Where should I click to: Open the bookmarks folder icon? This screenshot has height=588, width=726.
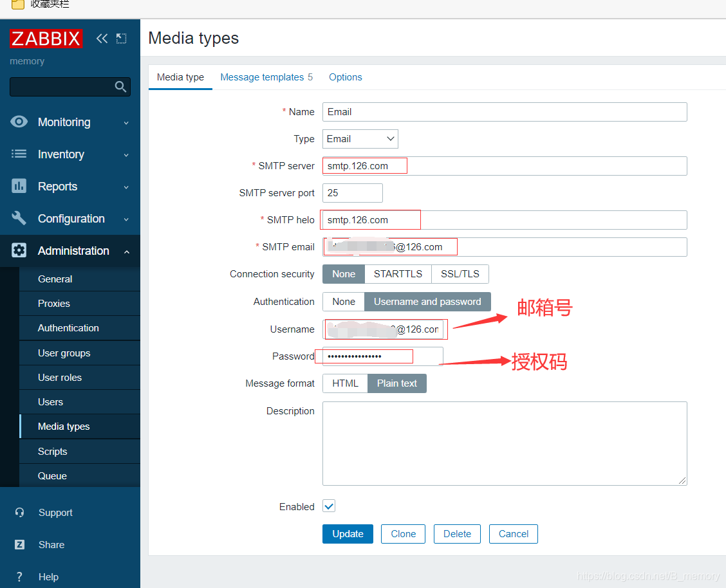click(x=17, y=4)
